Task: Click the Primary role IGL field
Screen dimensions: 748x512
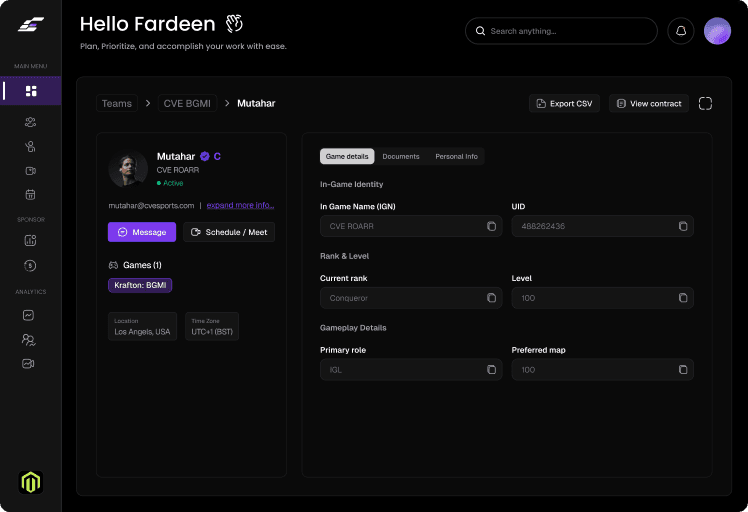Action: [411, 369]
